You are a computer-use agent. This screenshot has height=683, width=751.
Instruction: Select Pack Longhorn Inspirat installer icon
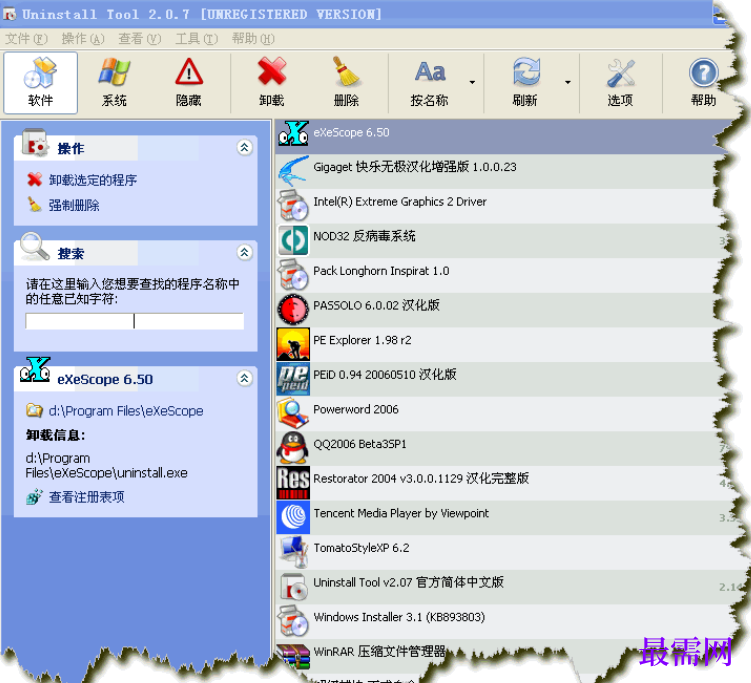tap(293, 274)
